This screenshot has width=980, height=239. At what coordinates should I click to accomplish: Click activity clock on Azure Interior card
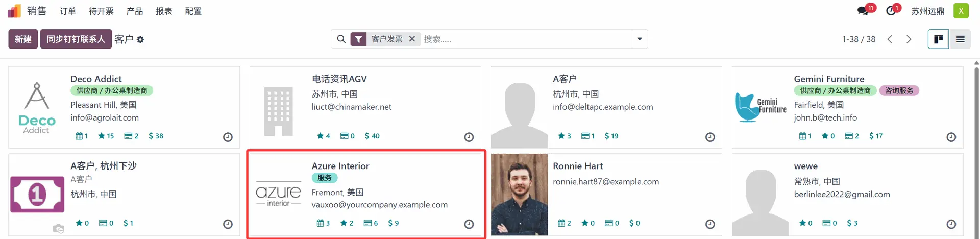click(469, 224)
